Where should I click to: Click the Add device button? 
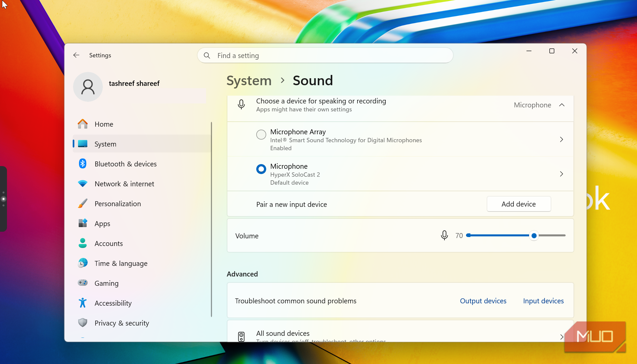(519, 204)
